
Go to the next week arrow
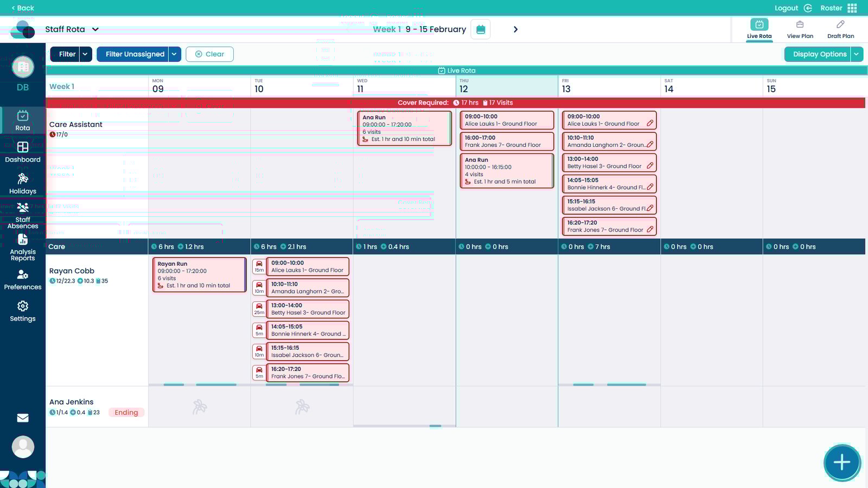(515, 29)
